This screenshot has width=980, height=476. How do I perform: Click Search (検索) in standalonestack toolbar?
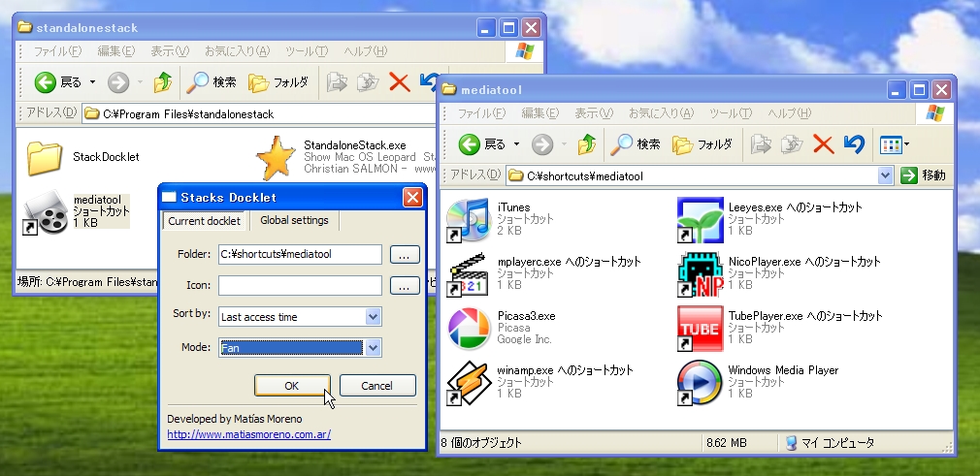click(212, 81)
